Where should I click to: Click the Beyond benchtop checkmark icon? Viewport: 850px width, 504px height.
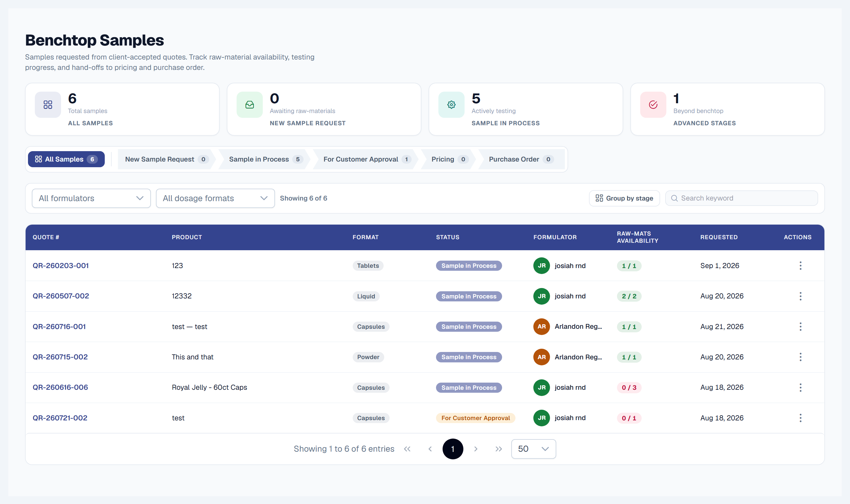(x=653, y=105)
